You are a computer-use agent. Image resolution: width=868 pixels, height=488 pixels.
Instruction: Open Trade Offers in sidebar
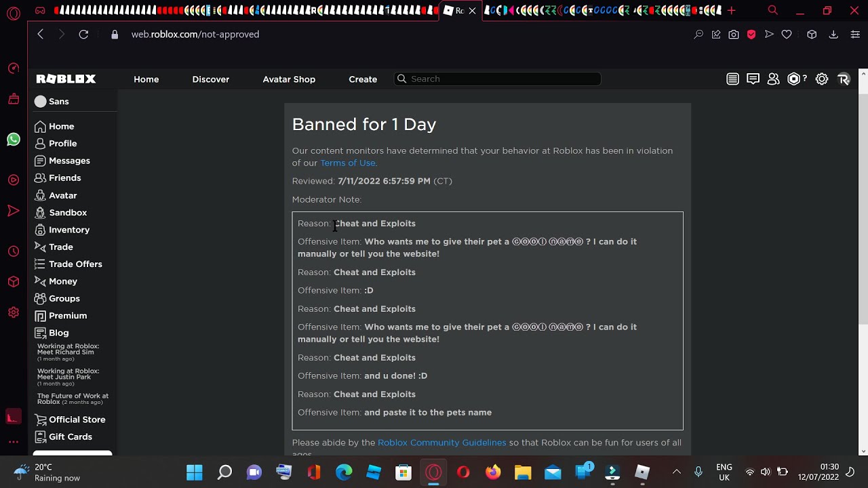pyautogui.click(x=68, y=264)
